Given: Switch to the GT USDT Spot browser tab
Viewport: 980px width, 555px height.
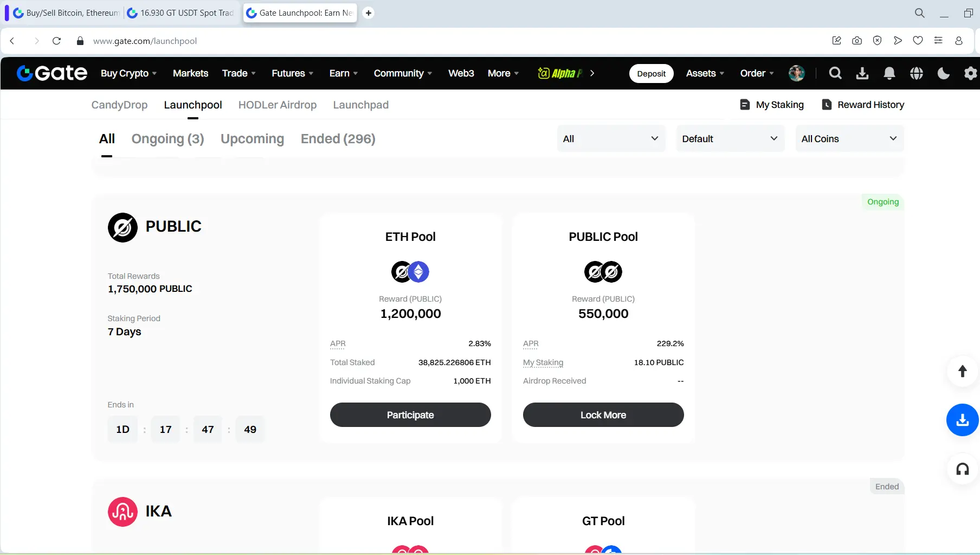Looking at the screenshot, I should (x=182, y=13).
